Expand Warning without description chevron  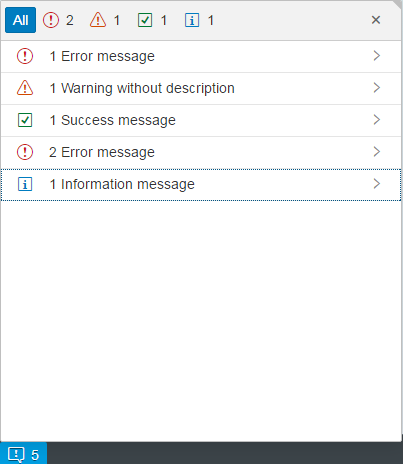click(377, 88)
